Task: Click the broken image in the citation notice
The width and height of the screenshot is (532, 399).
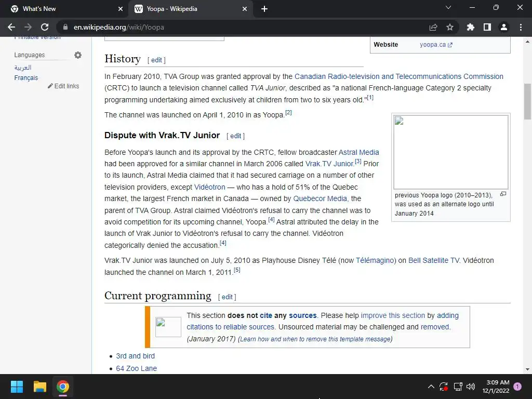Action: point(168,327)
